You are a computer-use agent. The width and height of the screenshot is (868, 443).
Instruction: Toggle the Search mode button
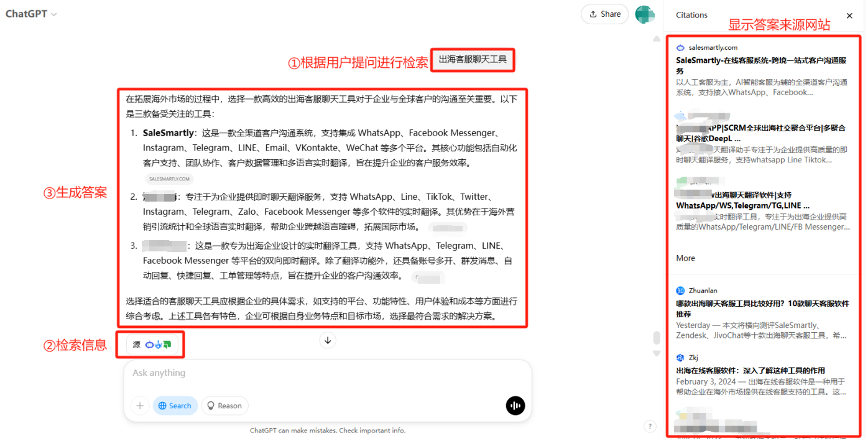(175, 406)
